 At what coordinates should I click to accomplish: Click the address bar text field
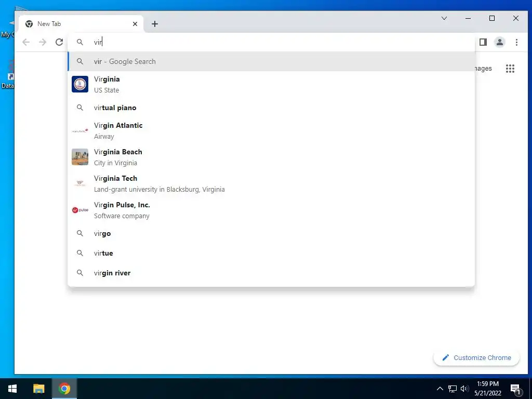click(271, 42)
